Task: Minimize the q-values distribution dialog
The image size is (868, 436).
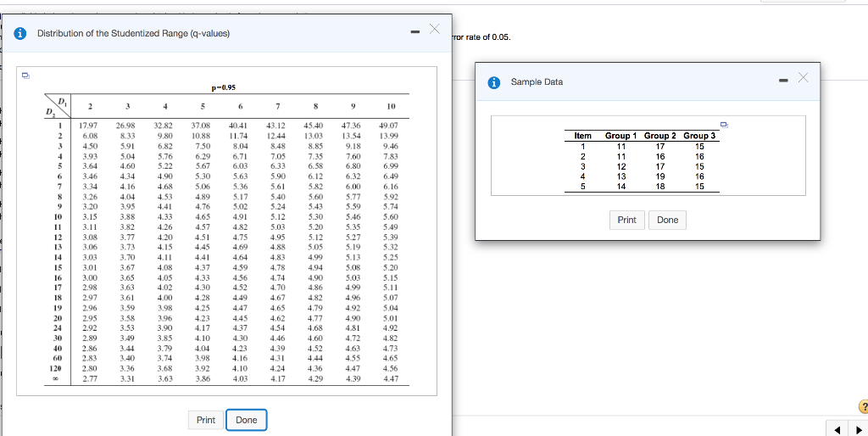Action: tap(415, 33)
